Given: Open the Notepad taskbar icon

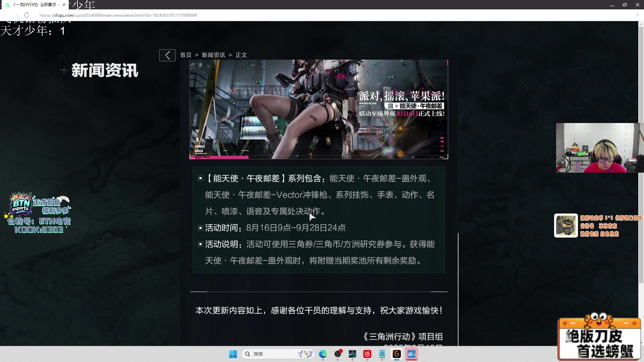Looking at the screenshot, I should pos(382,354).
